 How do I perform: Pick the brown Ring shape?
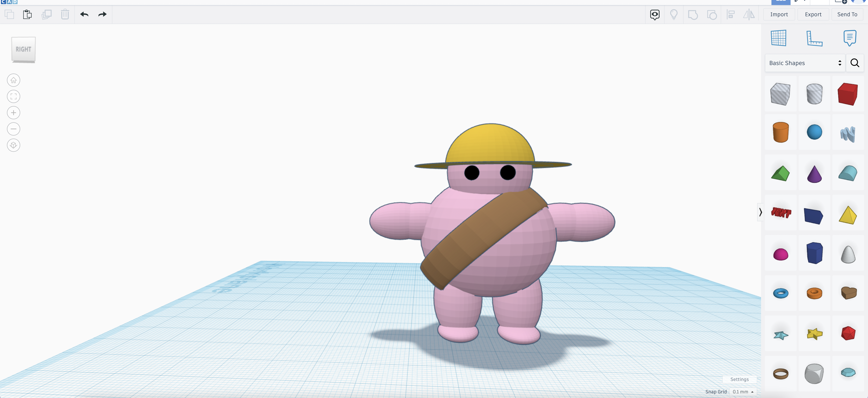(x=780, y=374)
